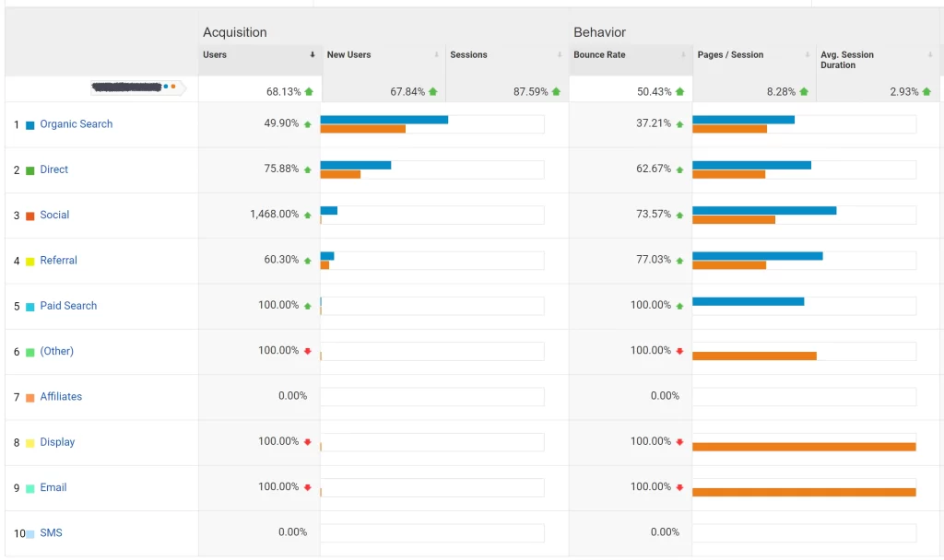Click the yellow square icon beside Referral channel
This screenshot has width=944, height=560.
pos(30,260)
